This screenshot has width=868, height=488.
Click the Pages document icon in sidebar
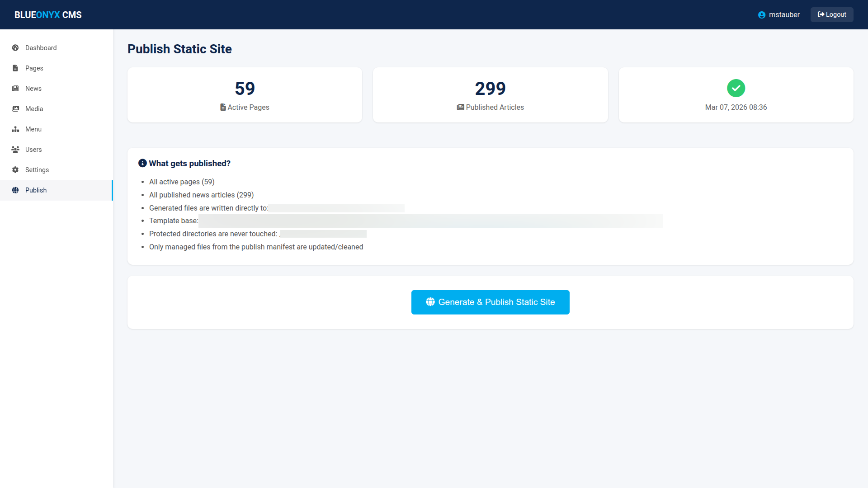click(15, 68)
